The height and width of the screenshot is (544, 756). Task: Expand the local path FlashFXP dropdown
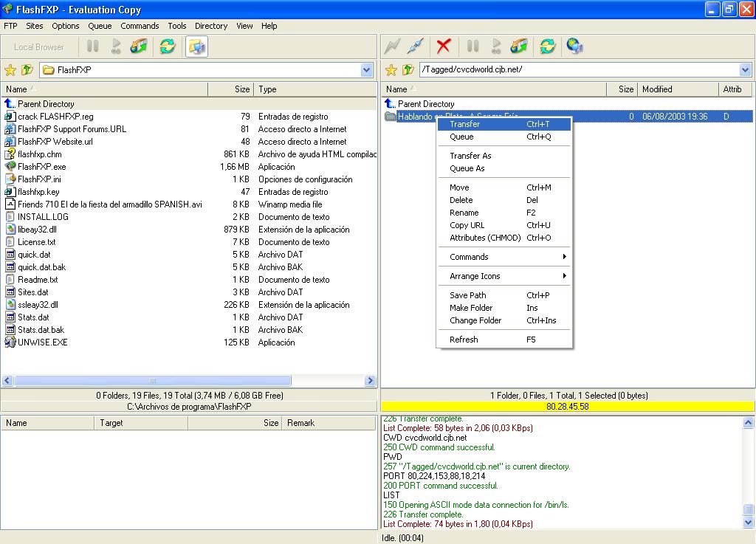point(366,70)
